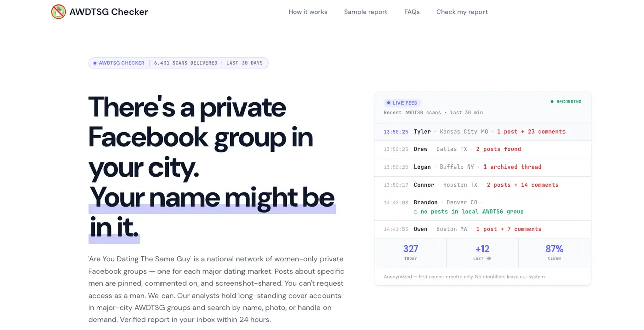Click the highlighted 'Your name might be' headline

click(212, 197)
